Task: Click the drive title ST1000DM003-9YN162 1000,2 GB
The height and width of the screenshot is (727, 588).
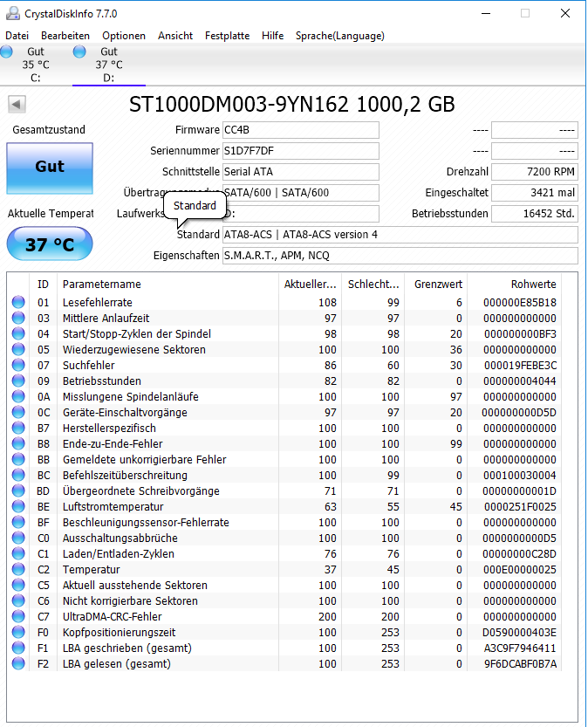Action: click(292, 105)
